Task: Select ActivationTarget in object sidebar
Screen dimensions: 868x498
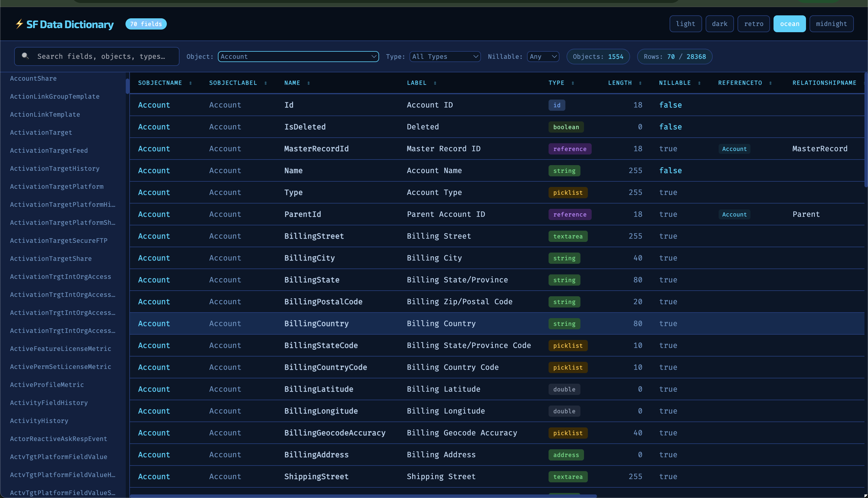Action: (x=41, y=132)
